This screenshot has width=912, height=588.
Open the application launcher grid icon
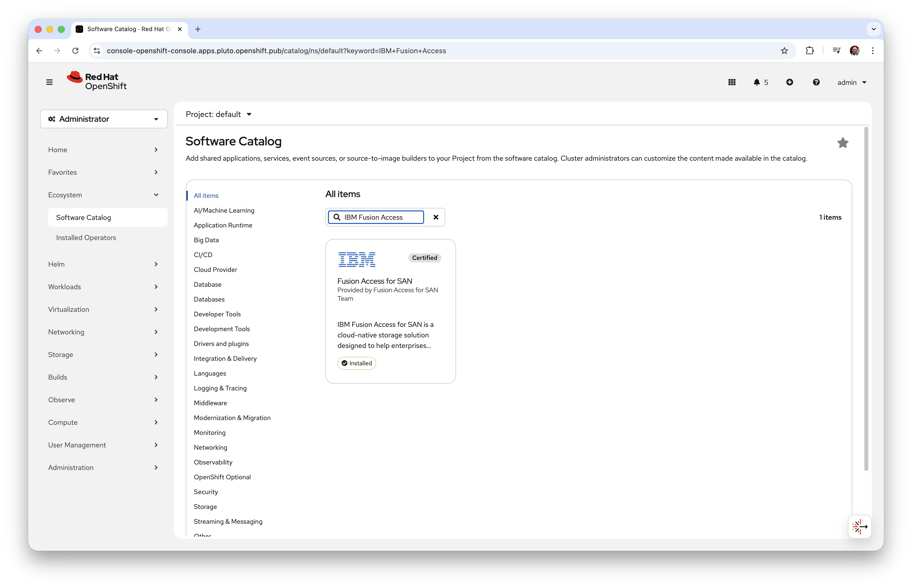coord(731,82)
